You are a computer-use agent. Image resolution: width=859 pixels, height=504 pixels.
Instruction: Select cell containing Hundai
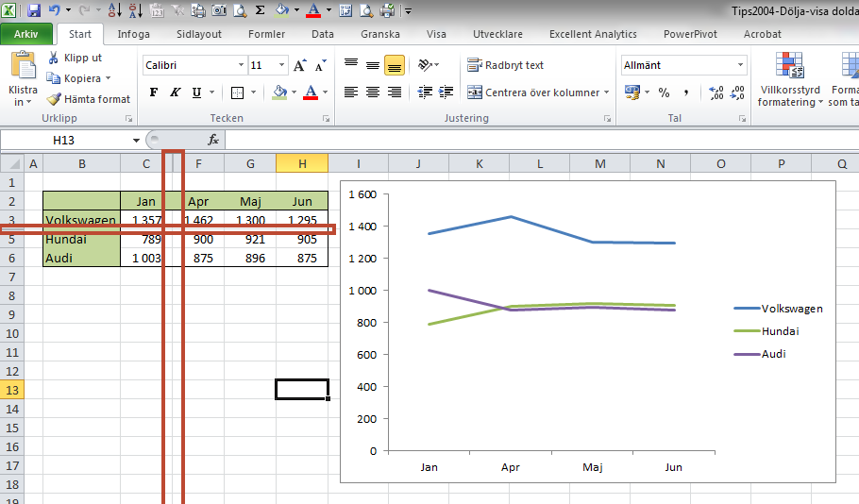point(81,240)
